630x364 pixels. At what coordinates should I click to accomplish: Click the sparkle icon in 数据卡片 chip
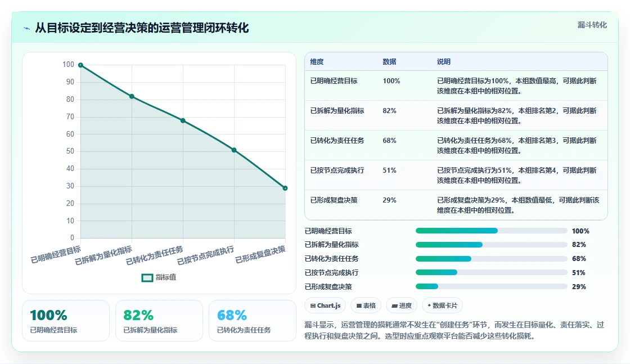[x=429, y=305]
